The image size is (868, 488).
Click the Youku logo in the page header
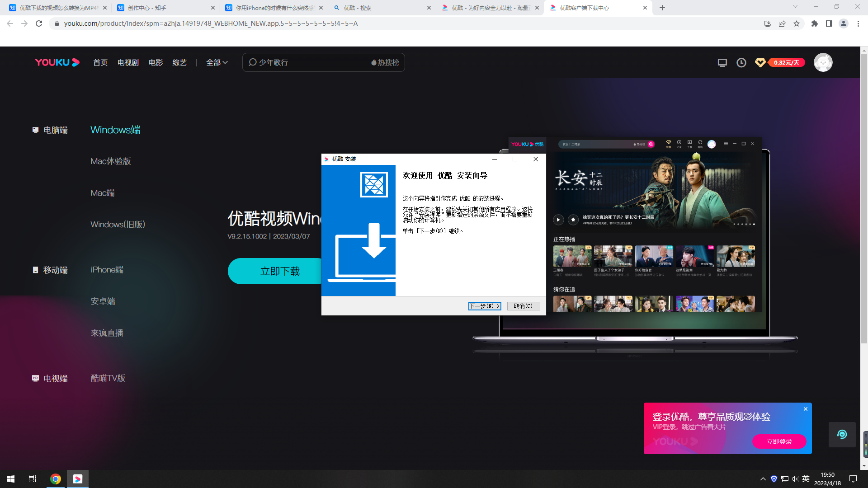57,62
